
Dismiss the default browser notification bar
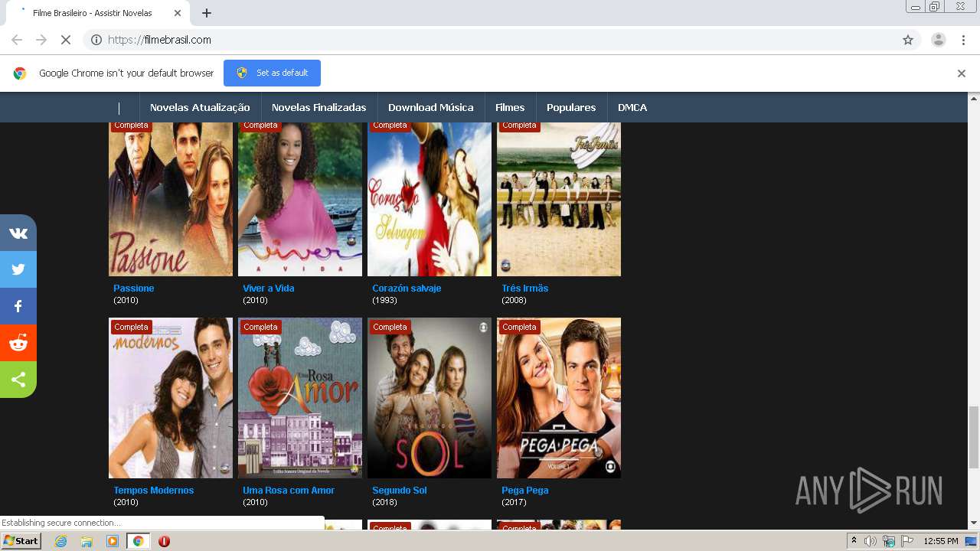point(962,73)
